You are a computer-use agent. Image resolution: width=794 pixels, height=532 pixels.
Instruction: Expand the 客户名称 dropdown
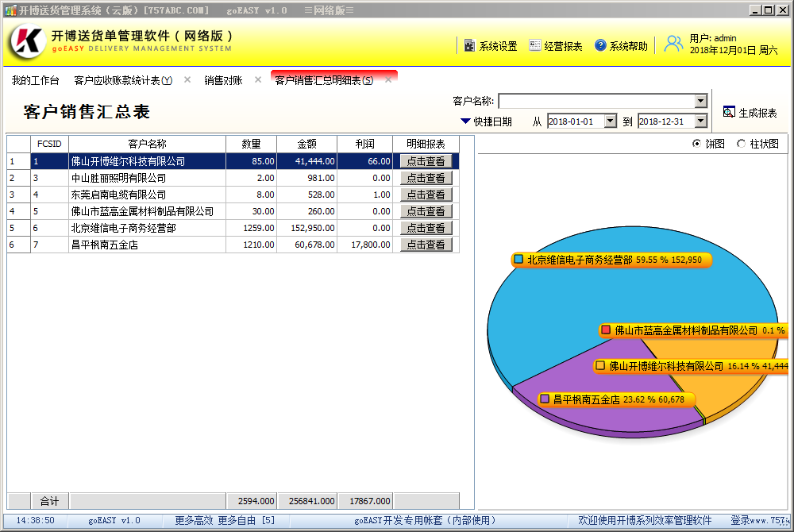(700, 101)
